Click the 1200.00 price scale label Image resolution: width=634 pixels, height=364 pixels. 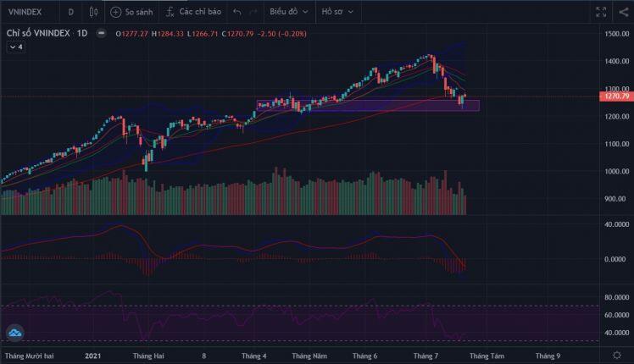tap(617, 116)
